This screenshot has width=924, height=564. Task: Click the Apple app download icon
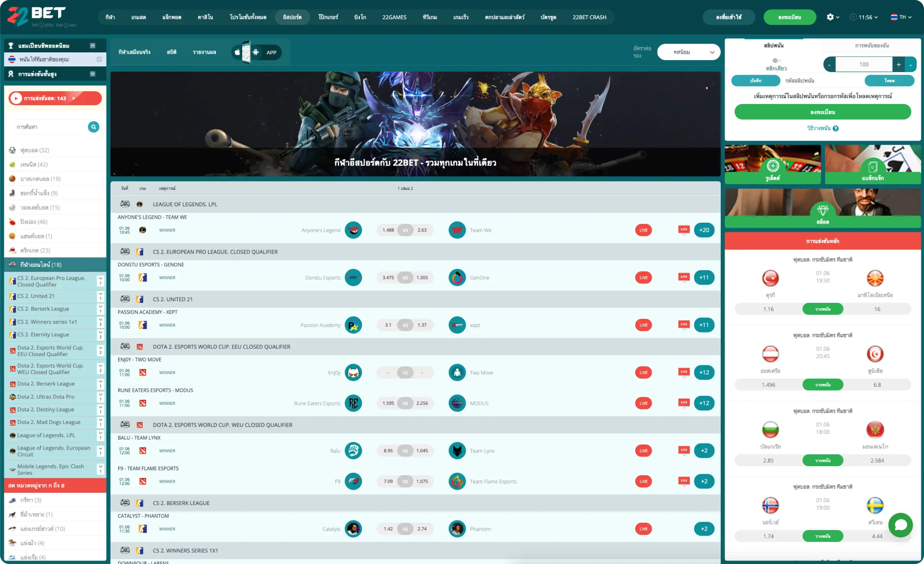237,52
